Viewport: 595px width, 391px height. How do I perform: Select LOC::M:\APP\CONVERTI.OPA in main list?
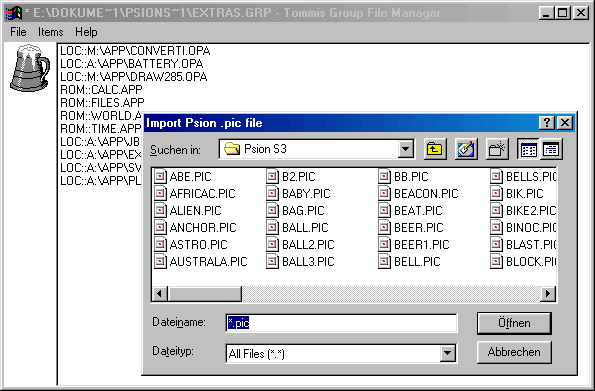click(x=135, y=50)
